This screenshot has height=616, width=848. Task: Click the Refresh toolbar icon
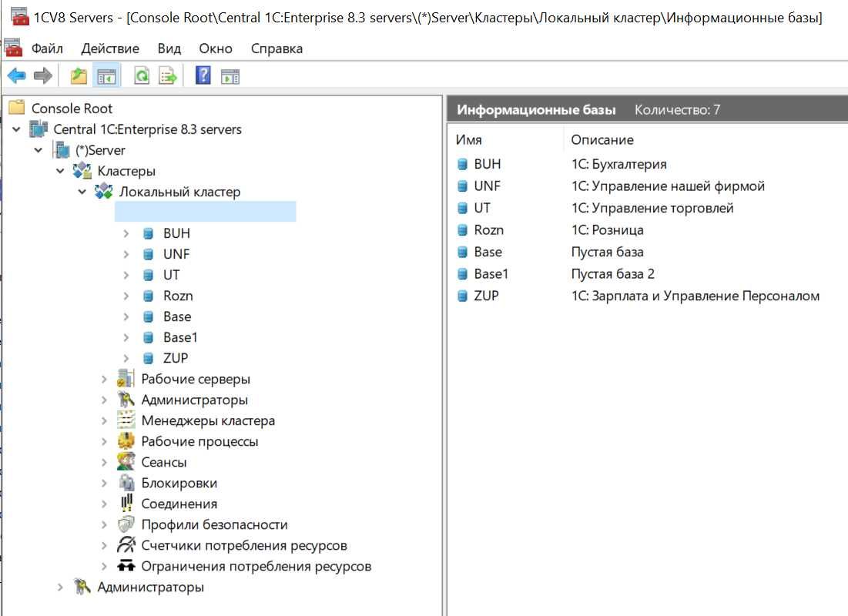point(142,75)
